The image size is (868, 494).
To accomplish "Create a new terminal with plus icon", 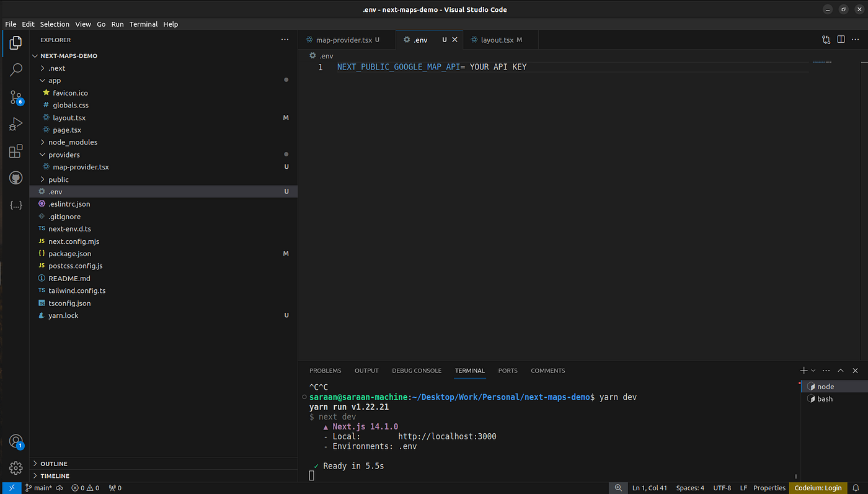I will point(804,370).
